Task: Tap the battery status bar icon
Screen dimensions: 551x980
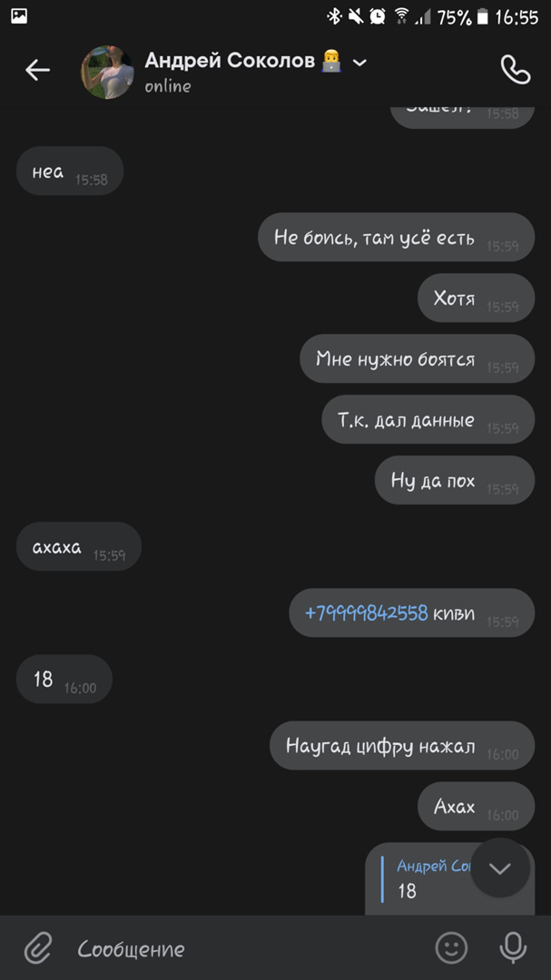Action: 482,17
